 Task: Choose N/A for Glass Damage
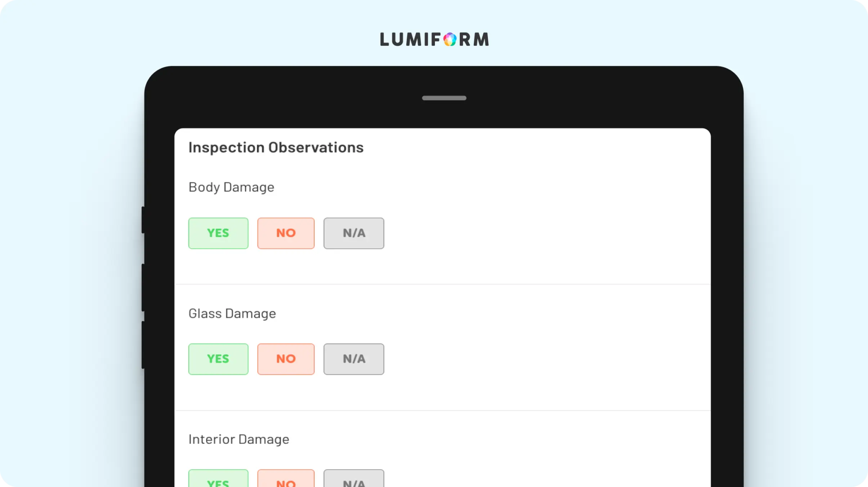[x=354, y=359]
